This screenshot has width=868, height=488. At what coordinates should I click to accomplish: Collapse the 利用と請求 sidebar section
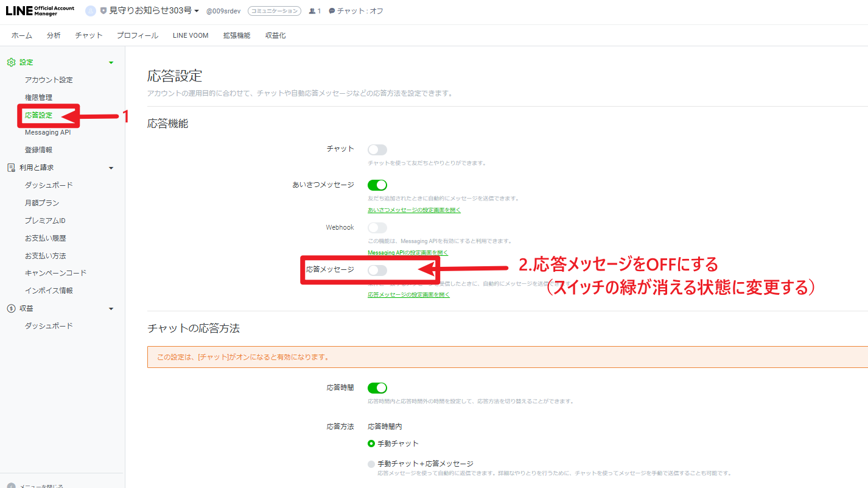(x=111, y=168)
